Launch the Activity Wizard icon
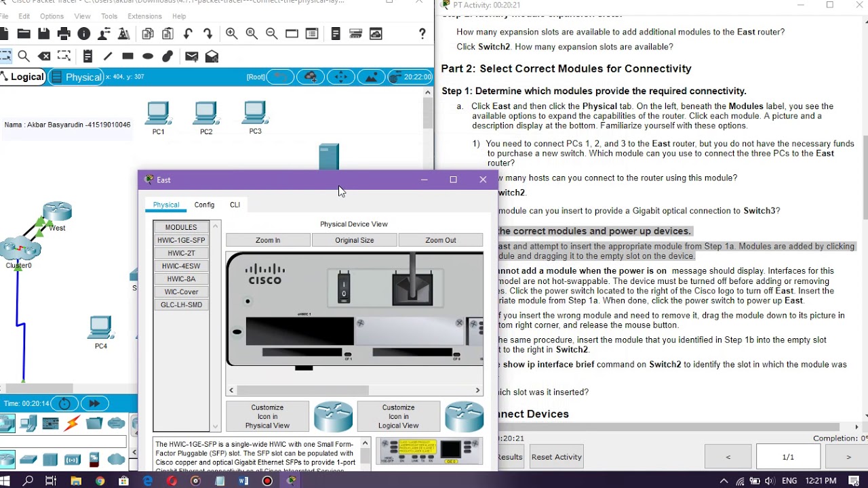The height and width of the screenshot is (488, 868). pyautogui.click(x=124, y=34)
